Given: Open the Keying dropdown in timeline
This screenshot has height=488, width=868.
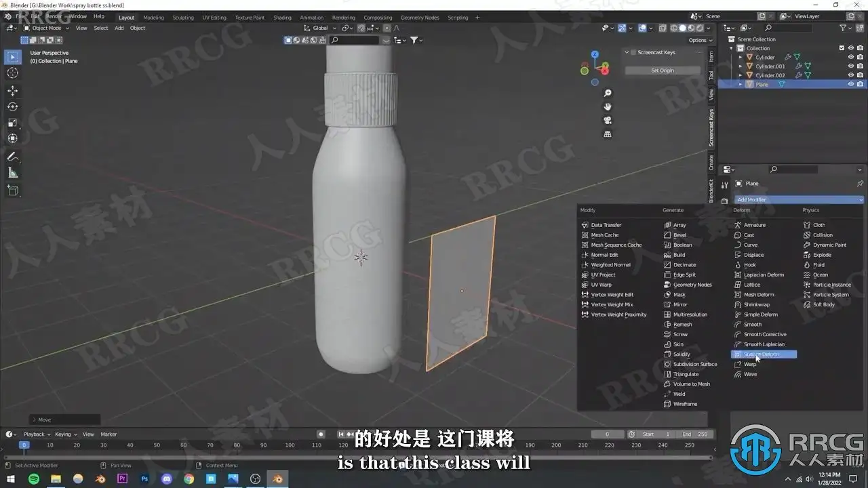Looking at the screenshot, I should [x=65, y=434].
